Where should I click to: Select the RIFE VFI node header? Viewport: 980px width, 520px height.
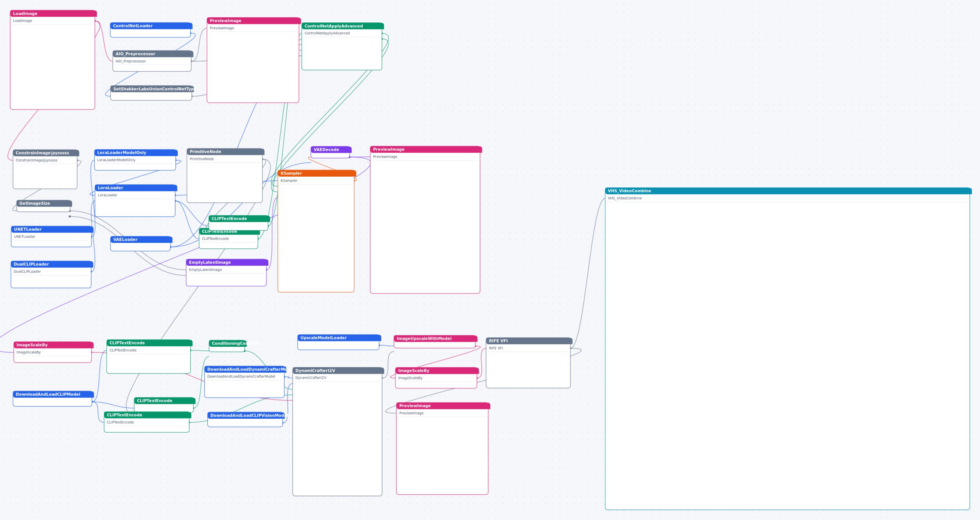tap(529, 341)
